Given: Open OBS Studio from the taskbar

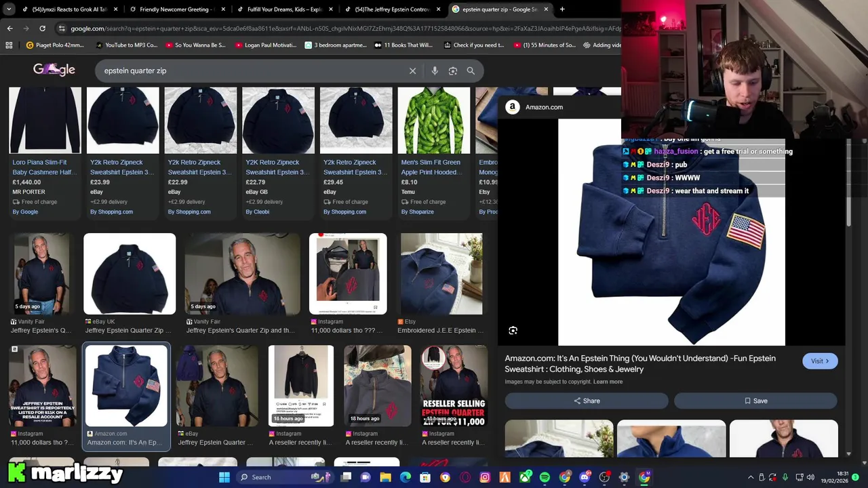Looking at the screenshot, I should (x=604, y=477).
